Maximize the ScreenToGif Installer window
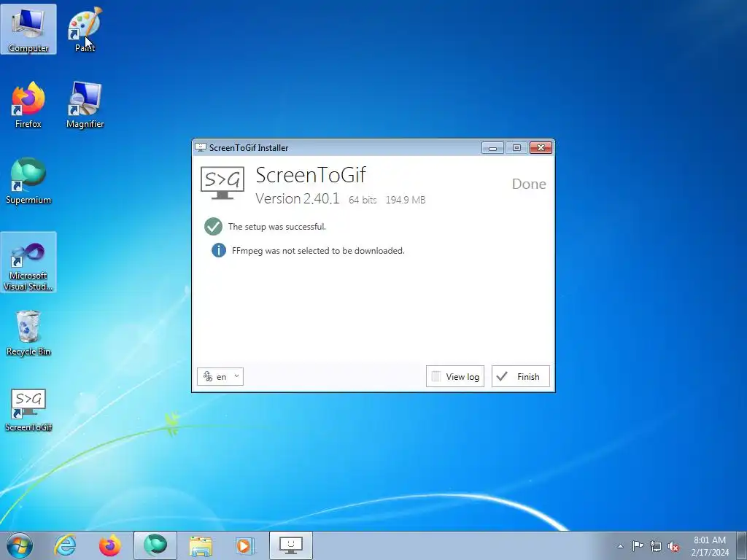The width and height of the screenshot is (747, 560). click(516, 148)
